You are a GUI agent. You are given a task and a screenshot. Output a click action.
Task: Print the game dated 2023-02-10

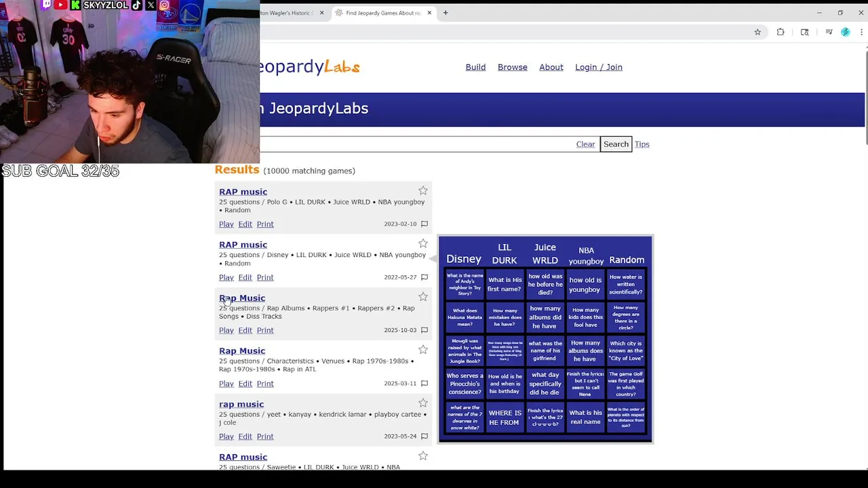pyautogui.click(x=265, y=224)
